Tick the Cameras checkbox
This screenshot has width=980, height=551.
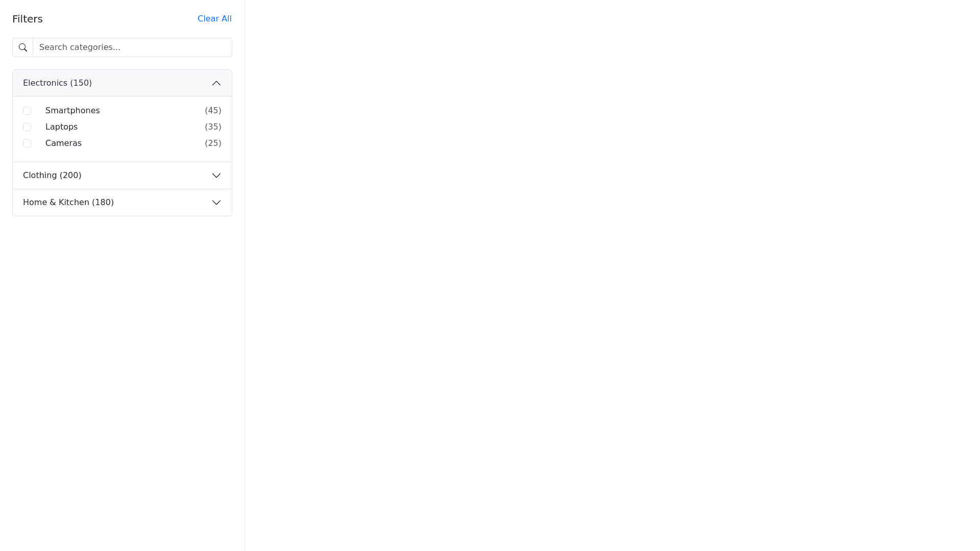tap(27, 143)
